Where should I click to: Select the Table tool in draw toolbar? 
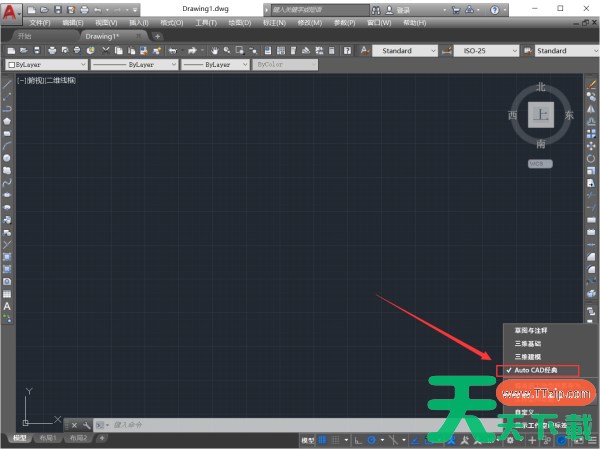(7, 294)
